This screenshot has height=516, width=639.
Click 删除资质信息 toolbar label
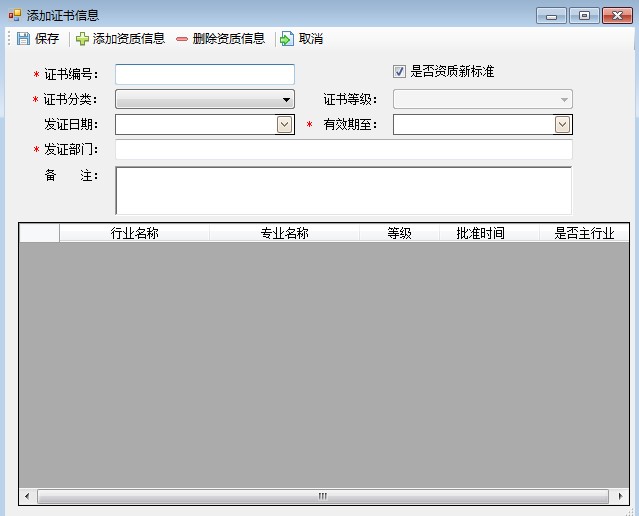click(x=229, y=39)
